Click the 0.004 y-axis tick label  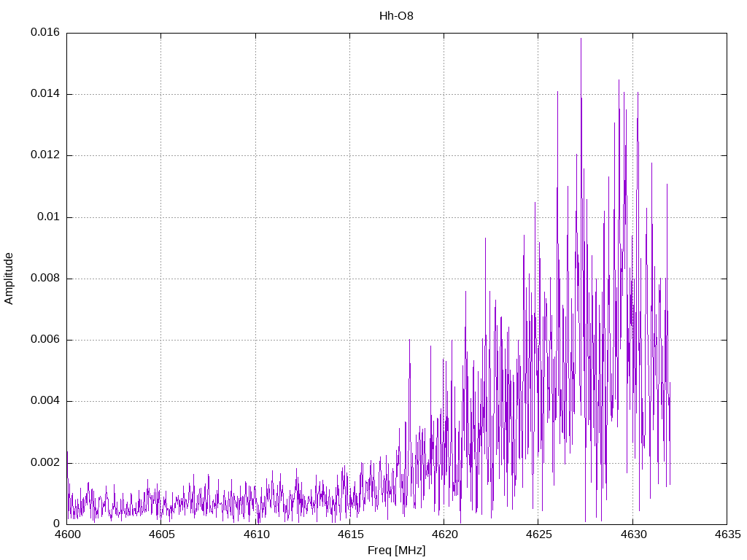(44, 401)
